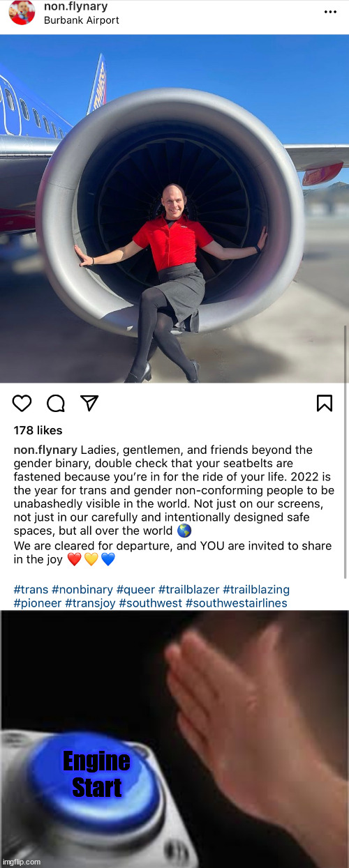Open the #southwestairlines hashtag
This screenshot has width=349, height=868.
(237, 603)
